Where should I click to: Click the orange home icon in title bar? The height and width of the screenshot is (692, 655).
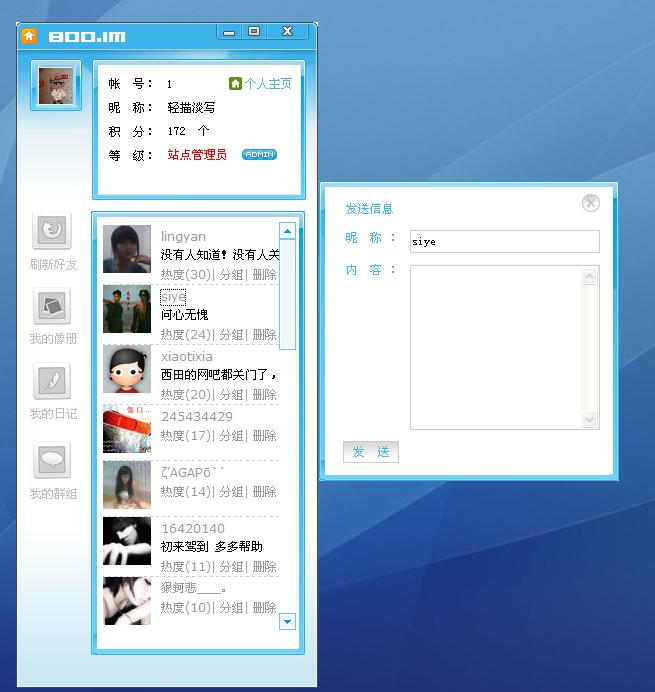[29, 36]
